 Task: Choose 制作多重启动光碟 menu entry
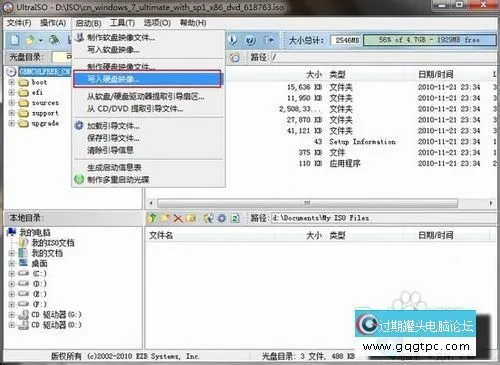point(148,180)
